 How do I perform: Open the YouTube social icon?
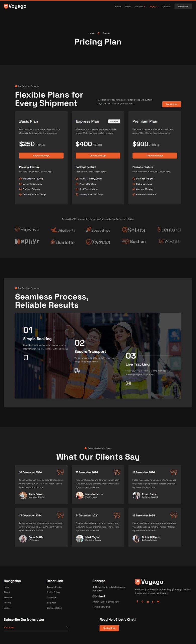click(x=158, y=601)
